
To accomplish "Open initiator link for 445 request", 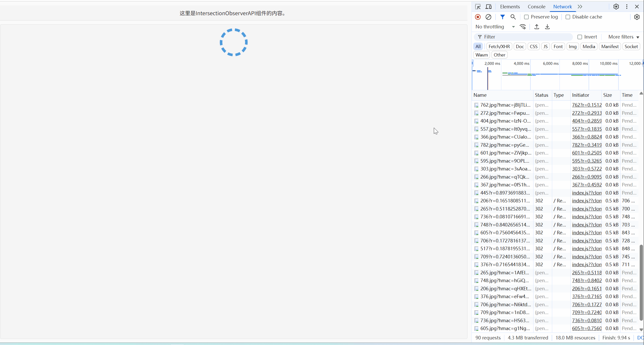I will [x=587, y=193].
